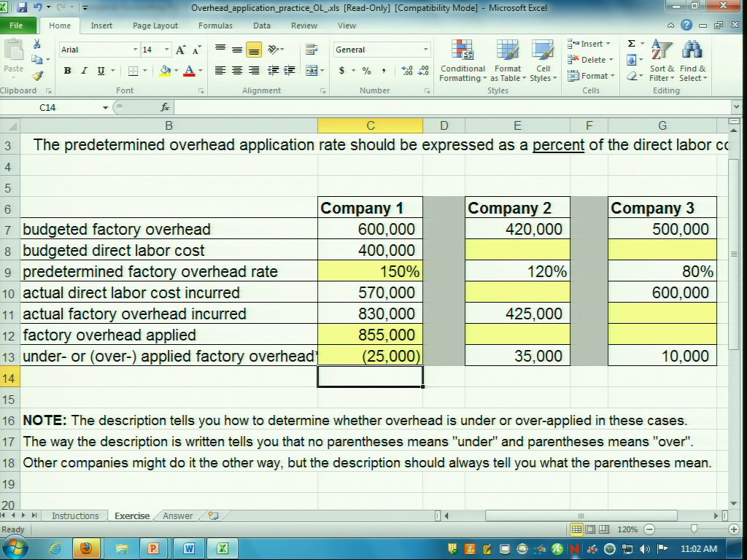The height and width of the screenshot is (560, 747).
Task: Click the Merge & Center icon
Action: click(311, 71)
